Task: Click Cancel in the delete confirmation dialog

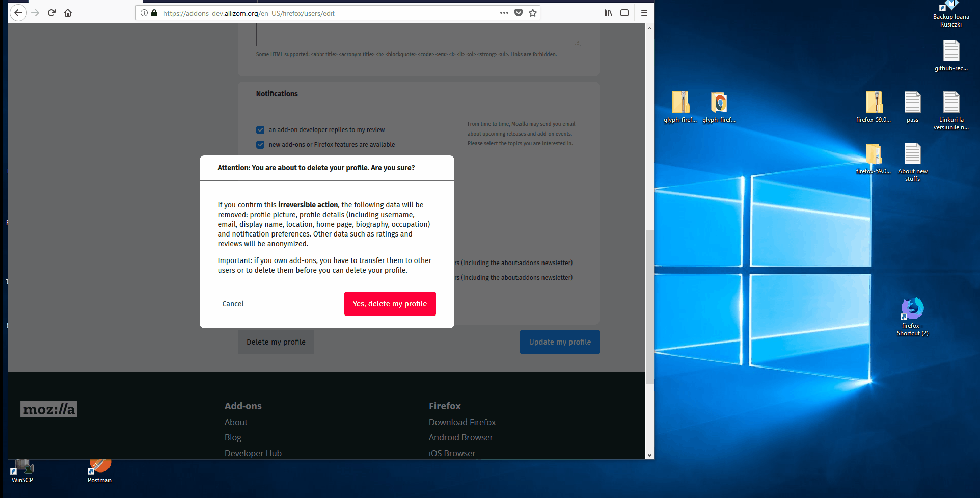Action: tap(233, 303)
